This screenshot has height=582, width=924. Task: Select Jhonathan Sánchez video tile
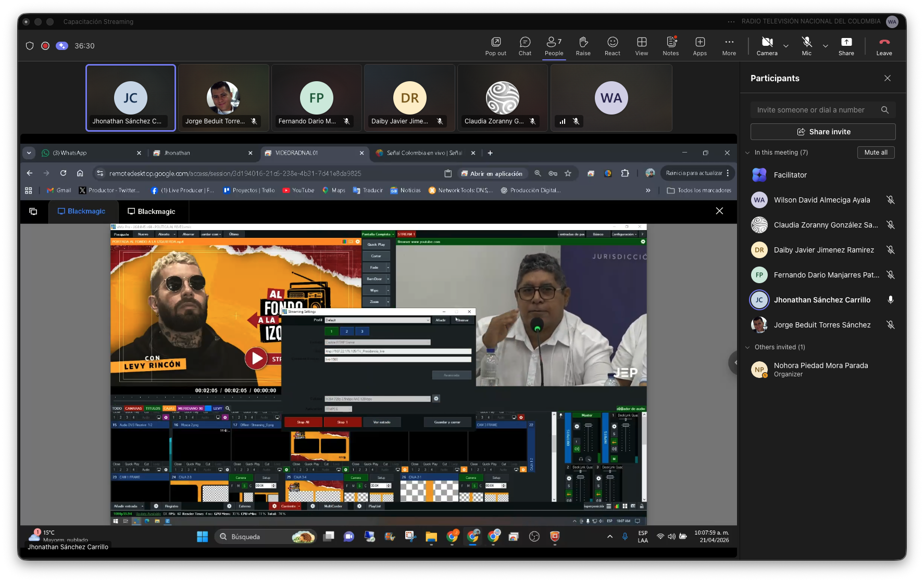131,98
